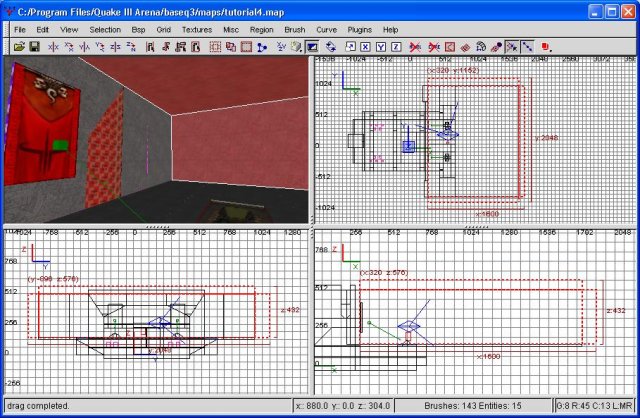Click the y-axis Rotate icon
The width and height of the screenshot is (640, 418).
pos(100,47)
